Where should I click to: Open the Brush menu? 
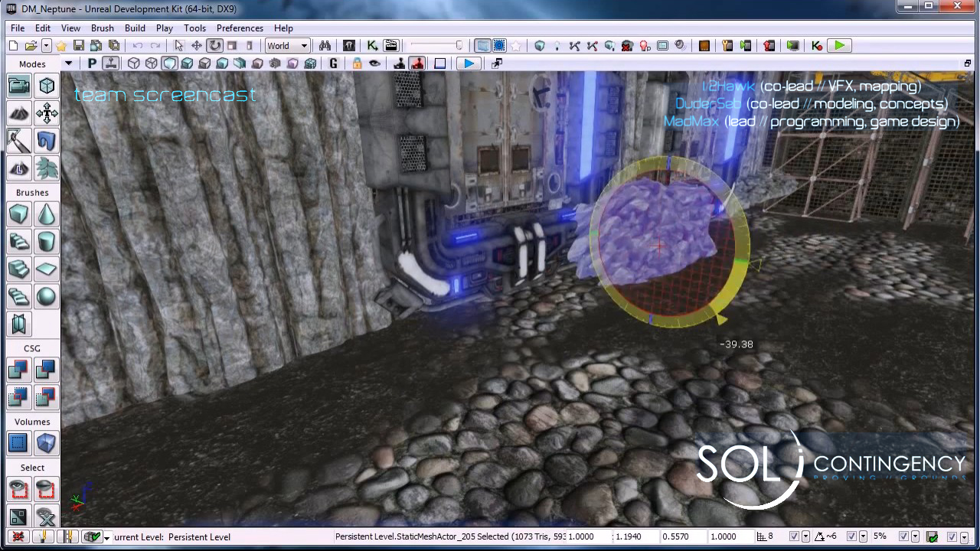click(102, 28)
